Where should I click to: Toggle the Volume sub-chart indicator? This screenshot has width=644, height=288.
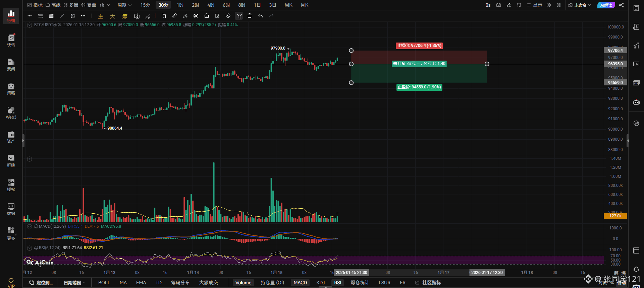point(243,283)
